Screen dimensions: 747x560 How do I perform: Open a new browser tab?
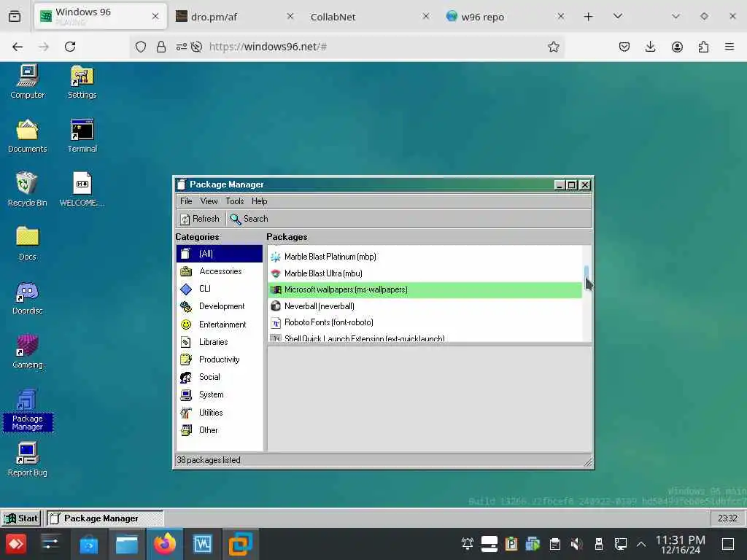[589, 17]
